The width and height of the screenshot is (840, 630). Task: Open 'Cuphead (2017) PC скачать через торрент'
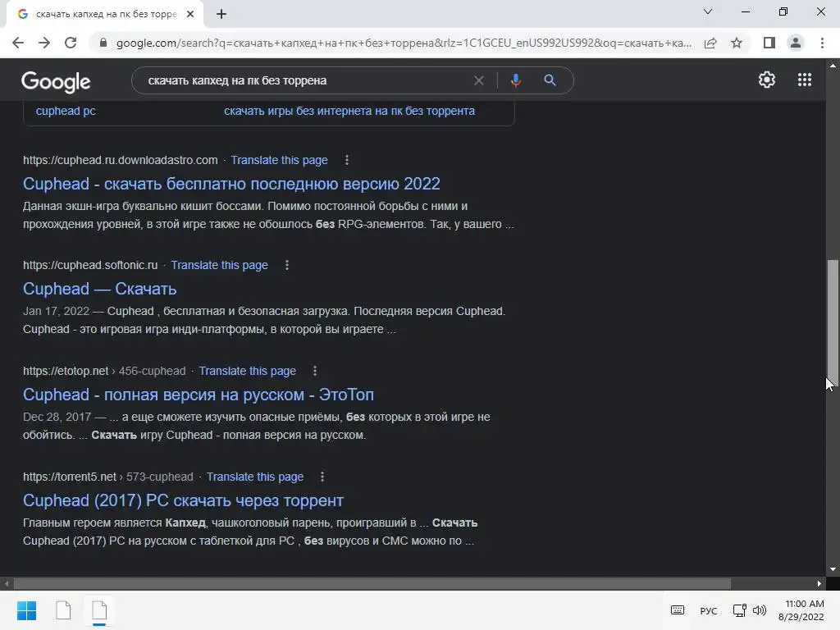click(x=183, y=500)
